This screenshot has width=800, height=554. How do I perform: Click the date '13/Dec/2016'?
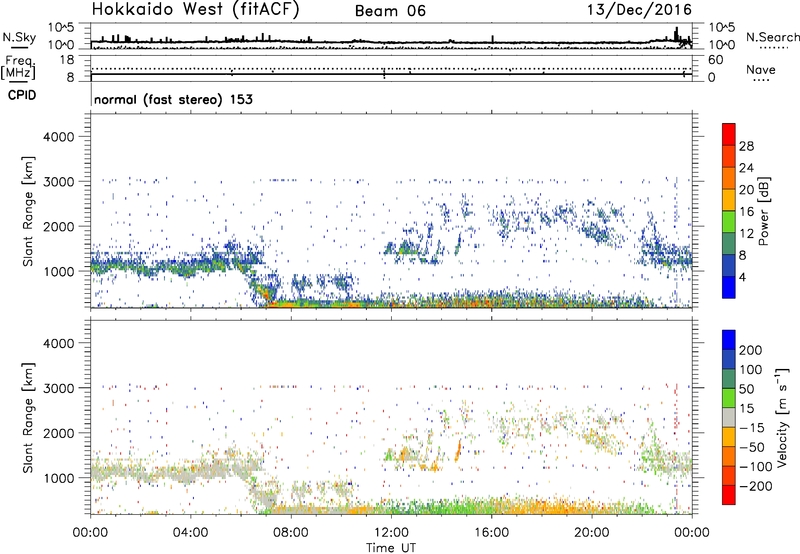pos(639,9)
